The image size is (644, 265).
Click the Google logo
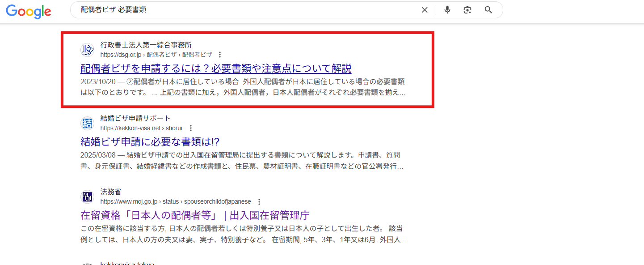point(29,11)
